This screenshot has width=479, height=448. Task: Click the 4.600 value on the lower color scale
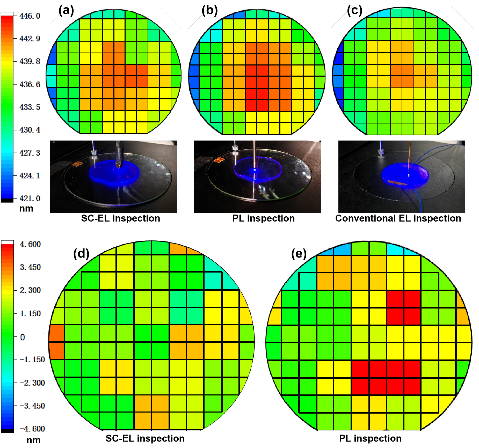click(x=31, y=244)
